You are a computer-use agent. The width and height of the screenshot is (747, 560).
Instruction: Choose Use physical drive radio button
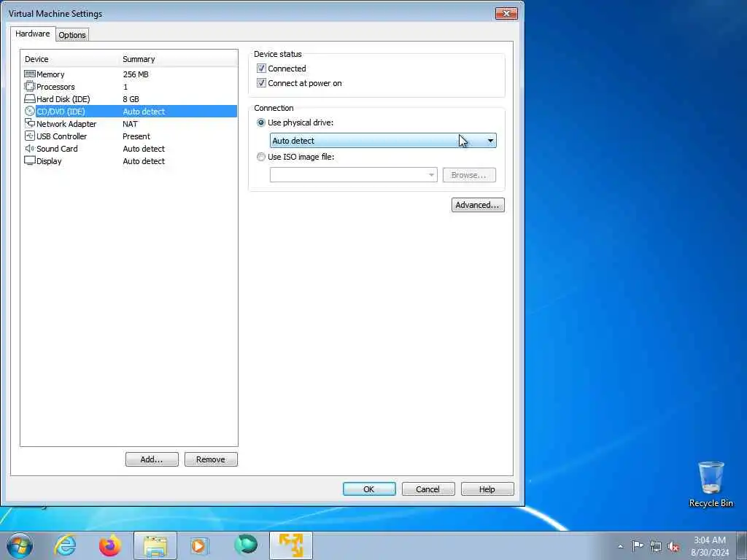[260, 122]
